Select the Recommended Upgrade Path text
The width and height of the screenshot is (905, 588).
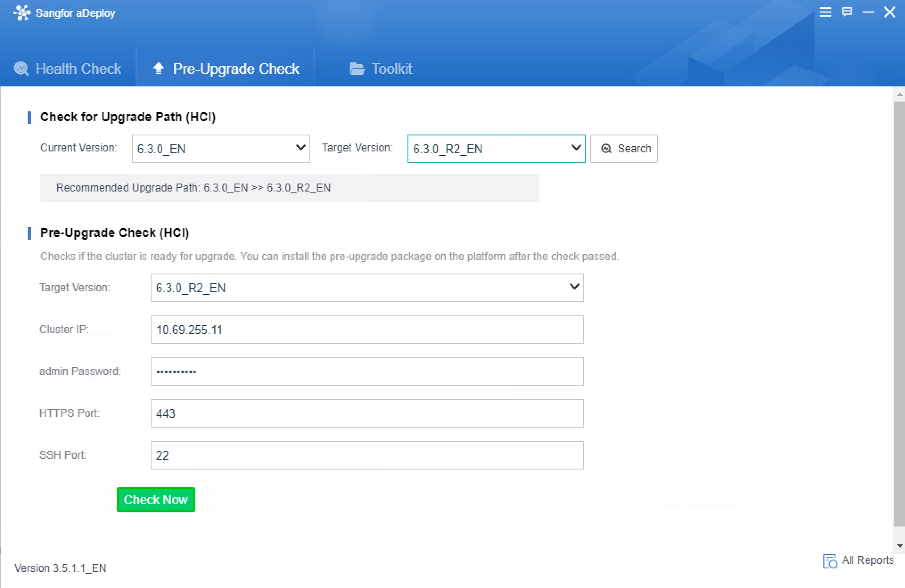[193, 188]
